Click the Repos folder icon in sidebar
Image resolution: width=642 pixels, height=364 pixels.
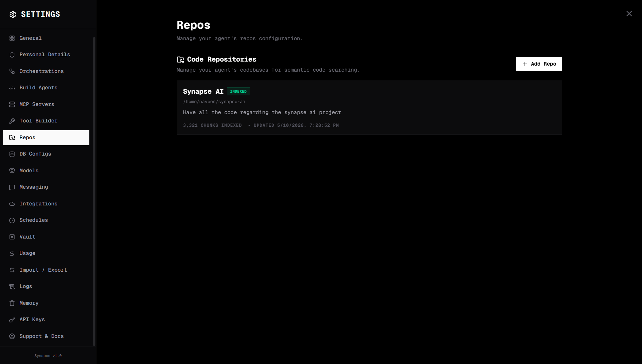coord(12,138)
